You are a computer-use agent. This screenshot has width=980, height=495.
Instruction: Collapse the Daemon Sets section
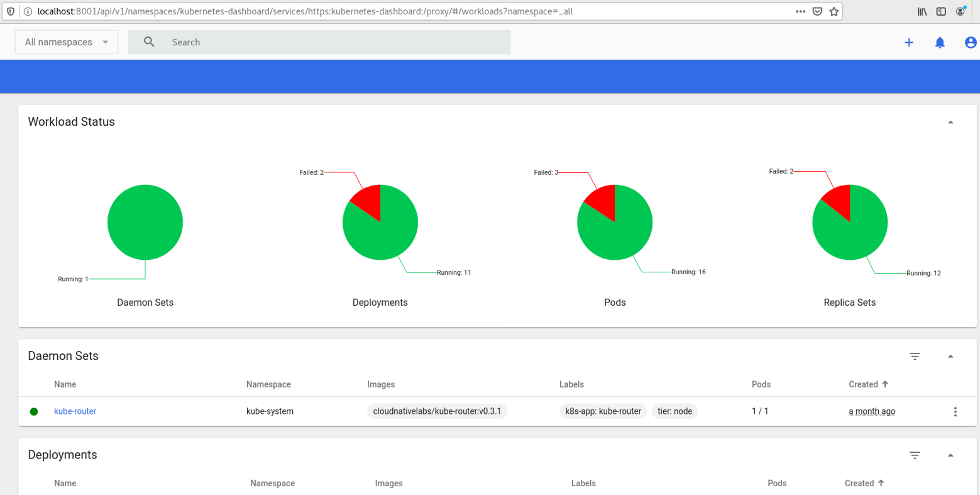pyautogui.click(x=951, y=356)
